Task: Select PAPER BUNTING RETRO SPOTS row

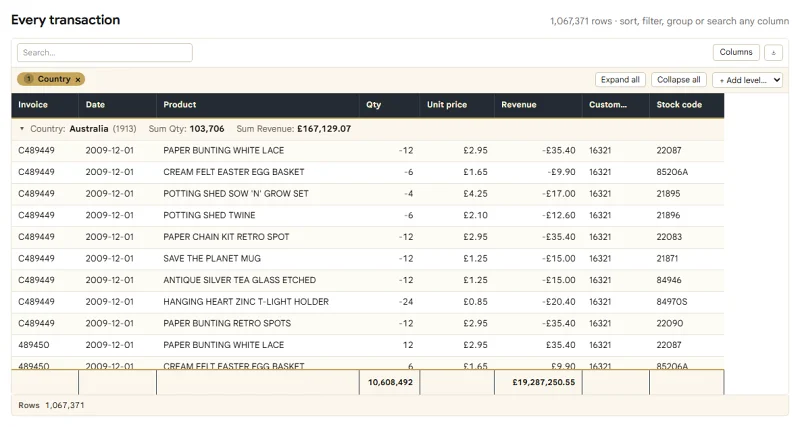Action: 367,323
